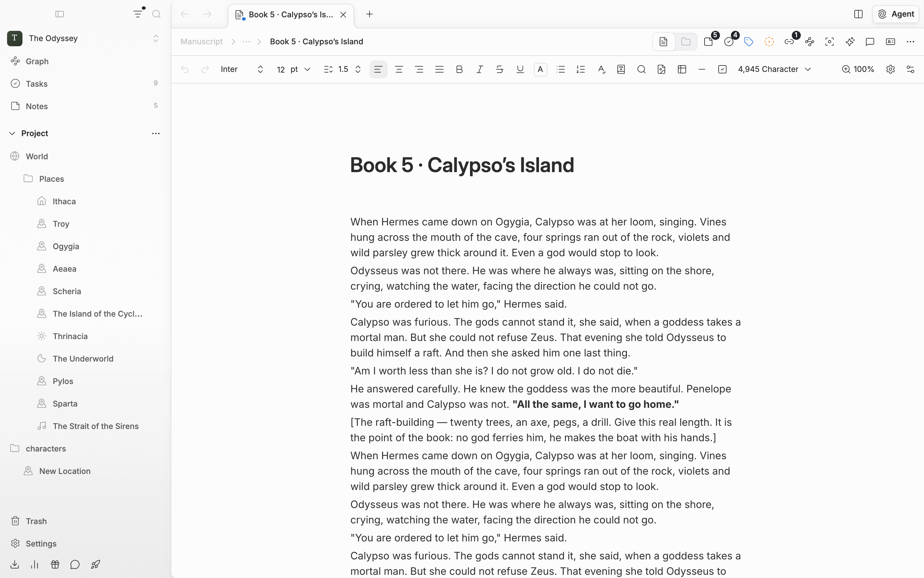Activate the focus mode icon

(830, 42)
